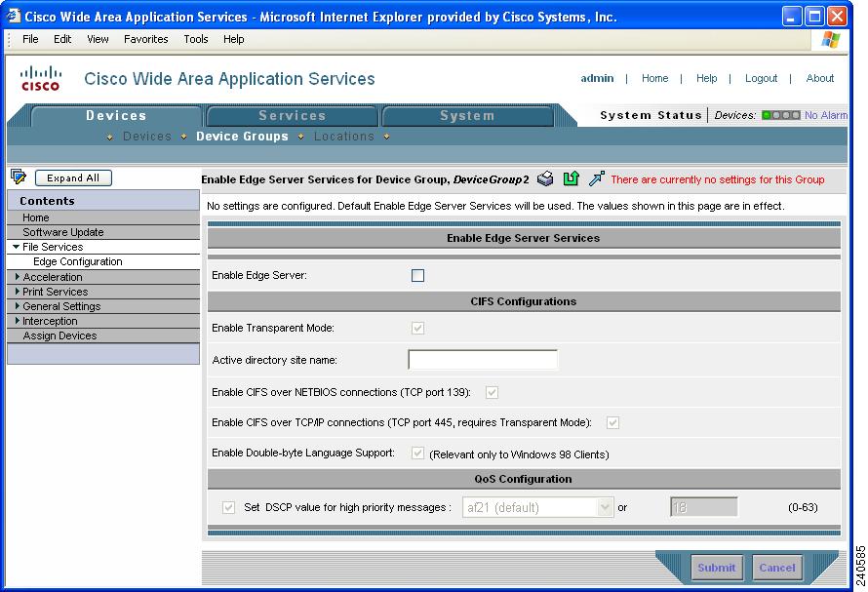This screenshot has height=592, width=868.
Task: Open the af21 (default) DSCP dropdown
Action: point(538,507)
